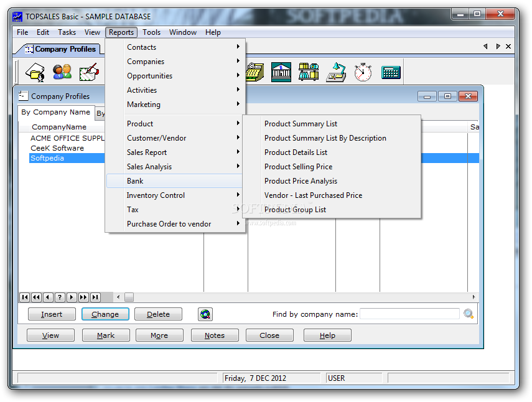
Task: Click the scrollbar right arrow
Action: pos(474,297)
